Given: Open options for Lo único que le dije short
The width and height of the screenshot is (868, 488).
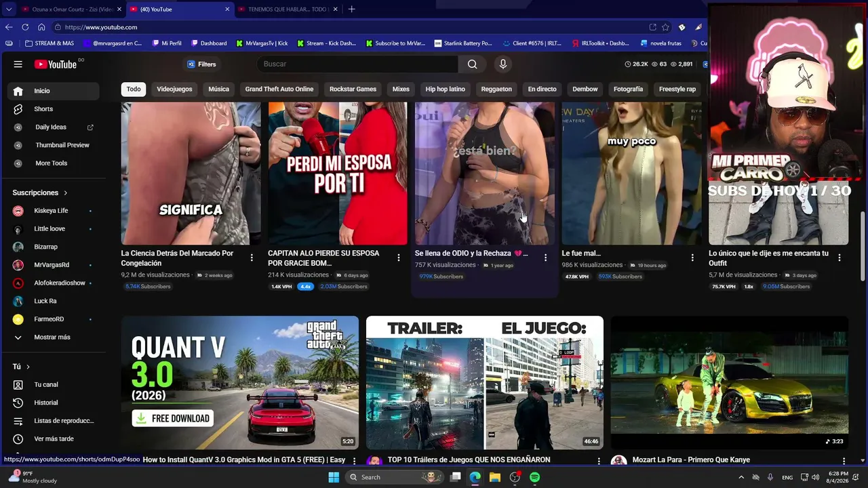Looking at the screenshot, I should pos(840,258).
